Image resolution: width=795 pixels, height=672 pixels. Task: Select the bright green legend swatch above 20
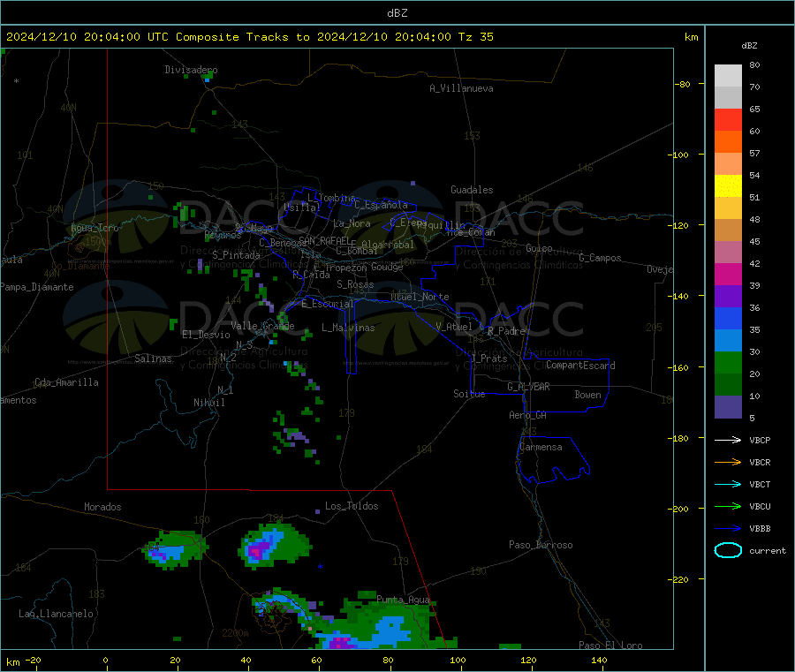(728, 362)
